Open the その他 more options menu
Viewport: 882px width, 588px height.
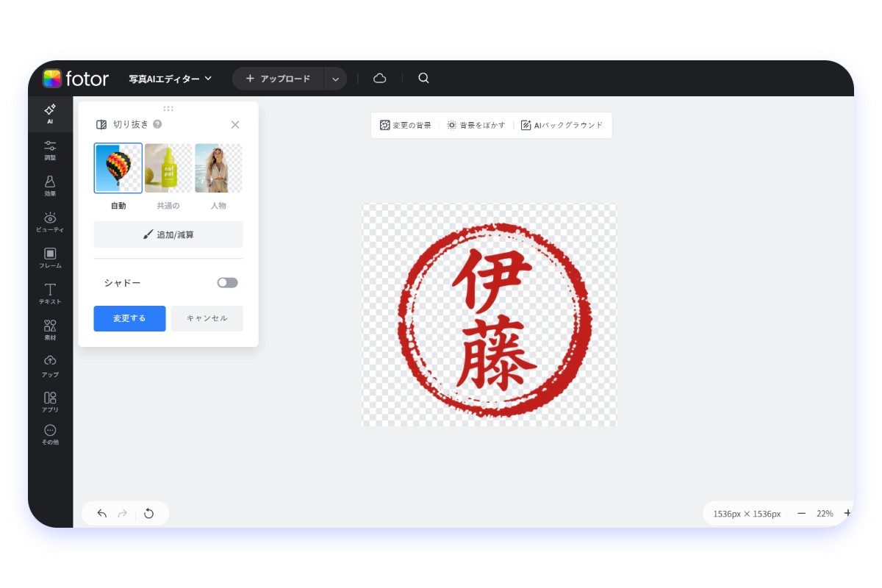point(50,435)
